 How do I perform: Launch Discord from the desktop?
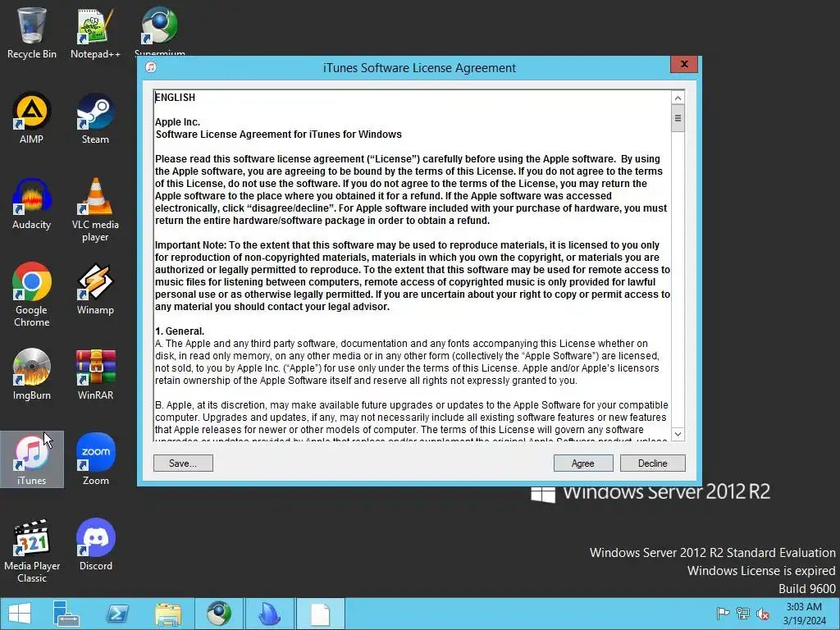point(95,545)
